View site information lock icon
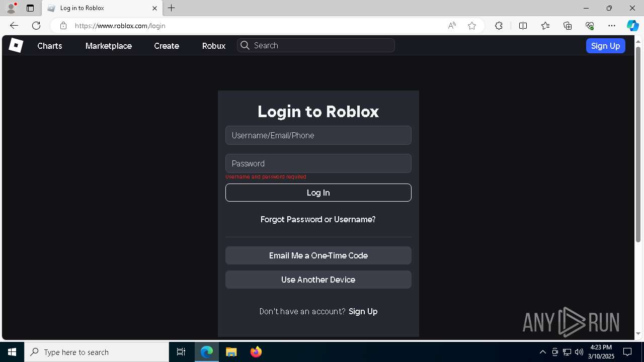The width and height of the screenshot is (644, 362). tap(63, 26)
